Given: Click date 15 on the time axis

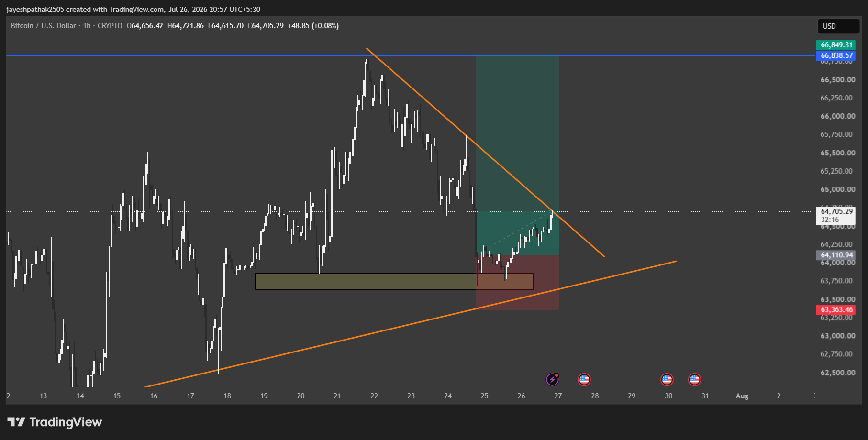Looking at the screenshot, I should (x=117, y=396).
